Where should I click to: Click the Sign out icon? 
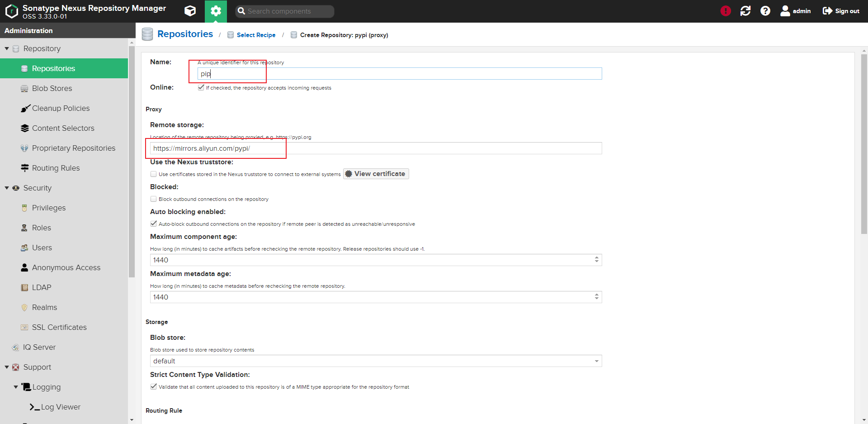(x=827, y=11)
